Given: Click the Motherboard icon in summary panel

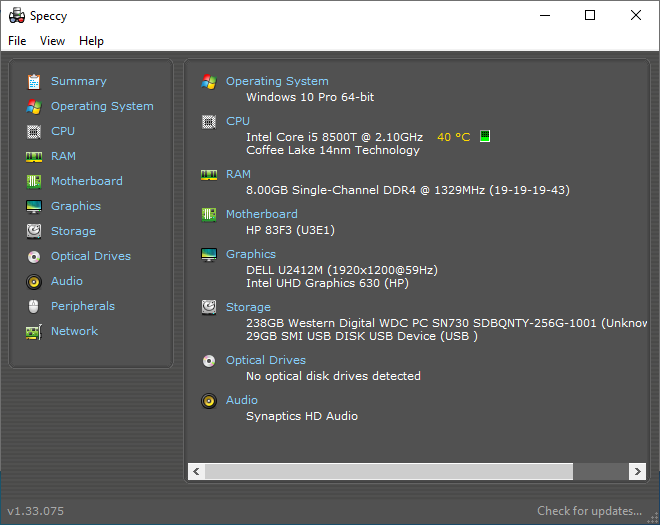Looking at the screenshot, I should pyautogui.click(x=209, y=215).
